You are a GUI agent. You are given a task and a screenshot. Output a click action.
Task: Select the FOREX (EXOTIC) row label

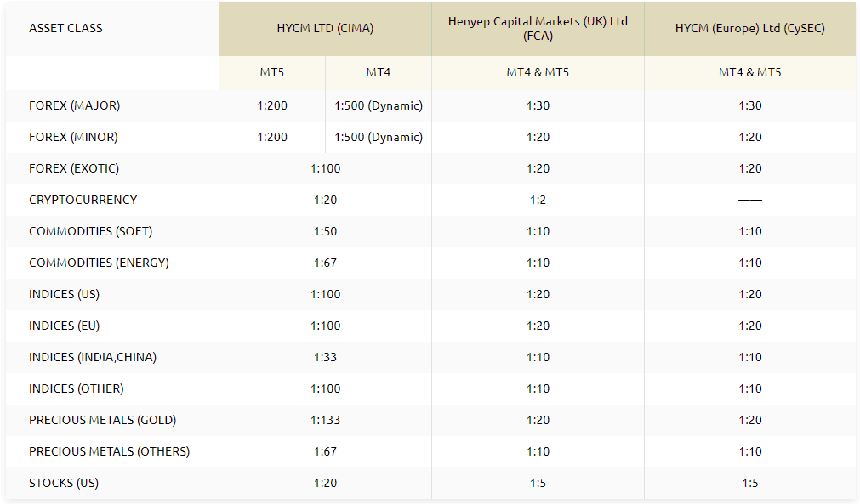tap(74, 169)
